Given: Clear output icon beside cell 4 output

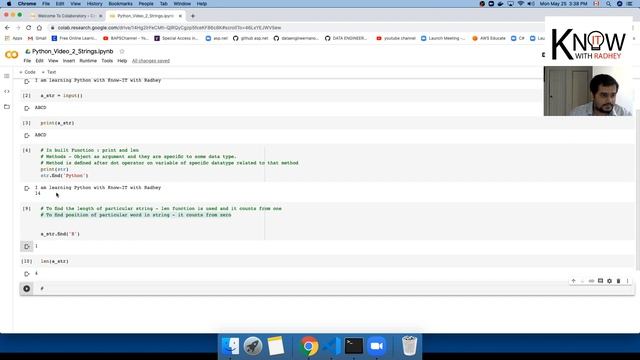Looking at the screenshot, I should pos(27,188).
